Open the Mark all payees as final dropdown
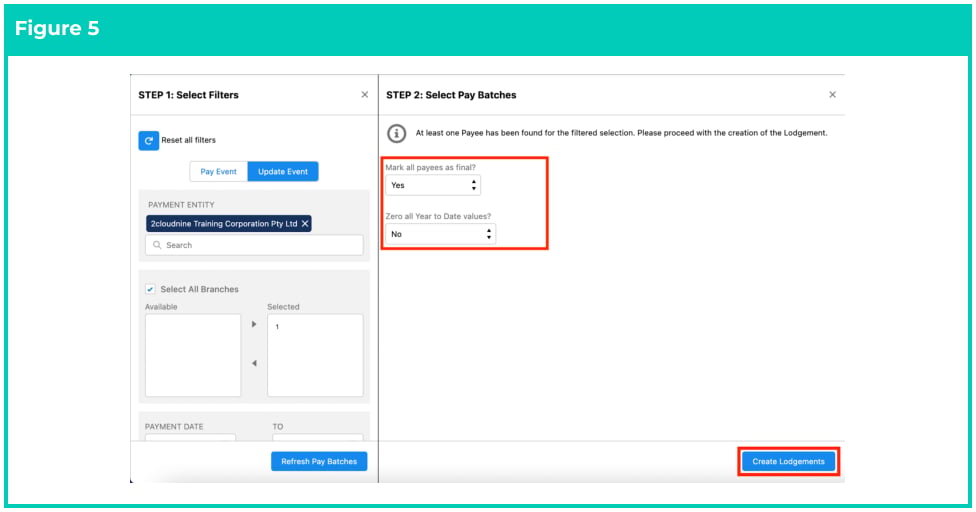The image size is (976, 512). 433,185
